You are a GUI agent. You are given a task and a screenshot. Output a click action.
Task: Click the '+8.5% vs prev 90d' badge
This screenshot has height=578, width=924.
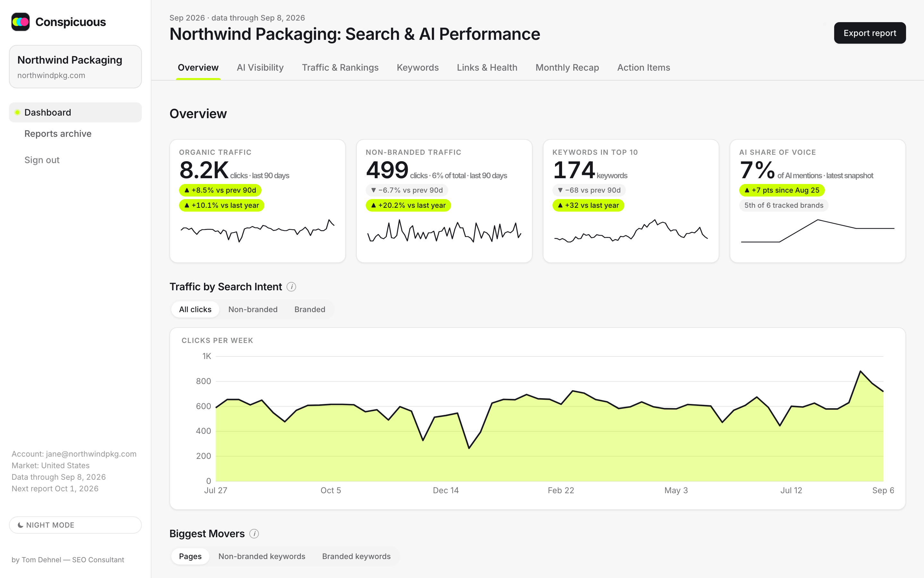(x=220, y=190)
